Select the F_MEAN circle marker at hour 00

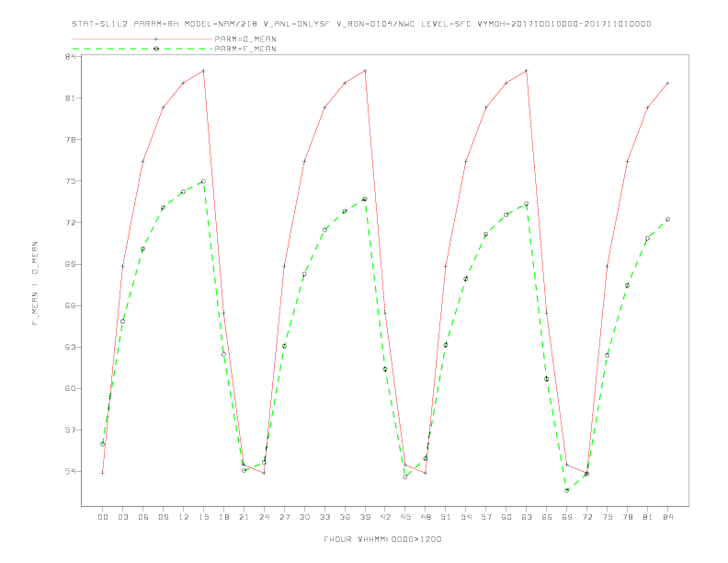103,444
